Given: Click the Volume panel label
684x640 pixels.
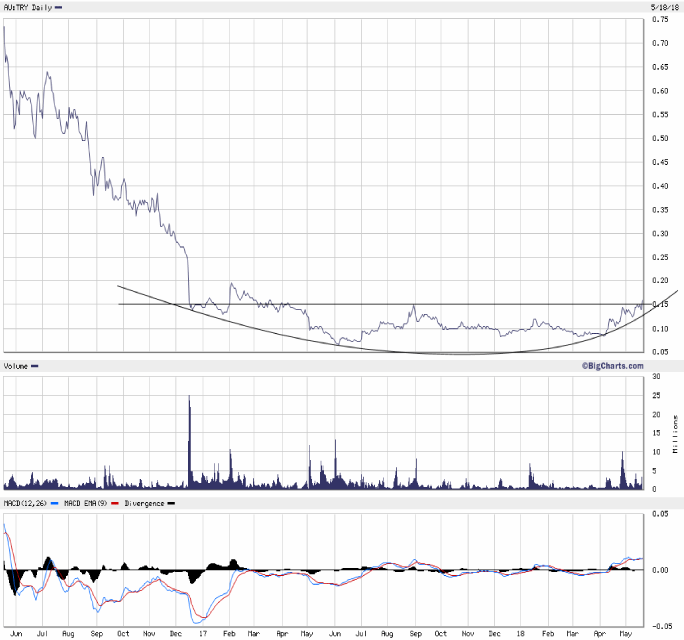Looking at the screenshot, I should [x=17, y=367].
